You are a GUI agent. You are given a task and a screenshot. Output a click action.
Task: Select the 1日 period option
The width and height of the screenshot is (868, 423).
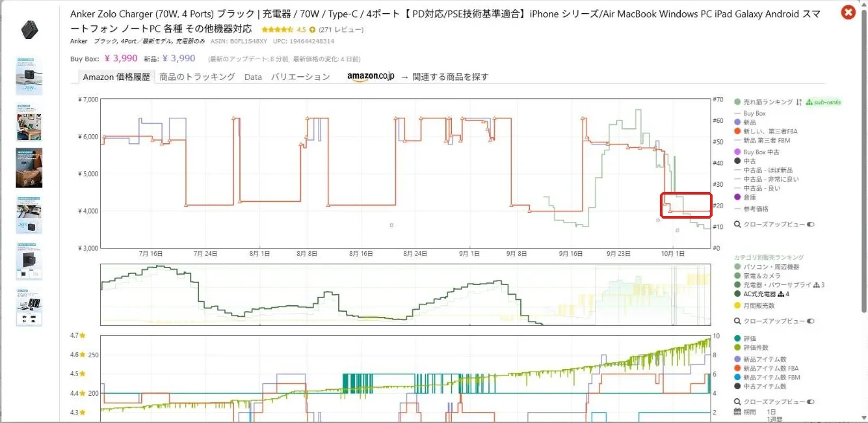click(x=772, y=412)
